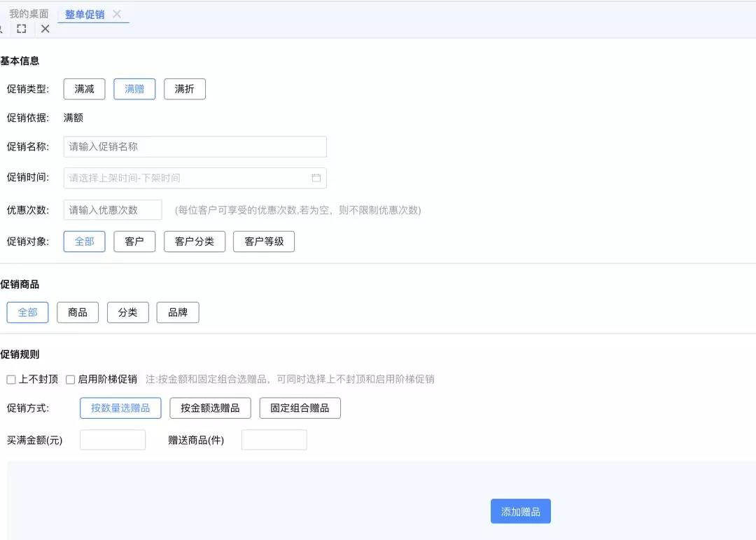Image resolution: width=756 pixels, height=540 pixels.
Task: Click the fullscreen expand icon
Action: [22, 29]
